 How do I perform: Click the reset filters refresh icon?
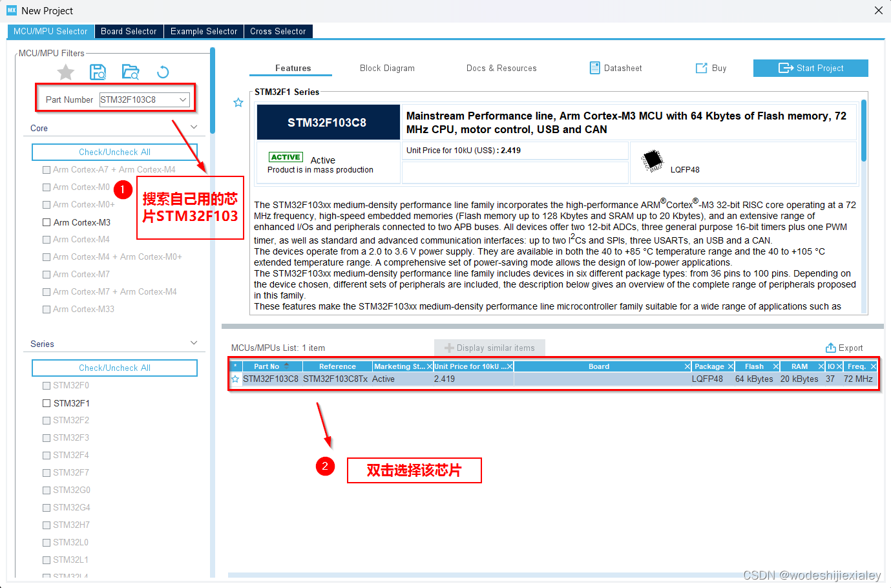pyautogui.click(x=163, y=72)
